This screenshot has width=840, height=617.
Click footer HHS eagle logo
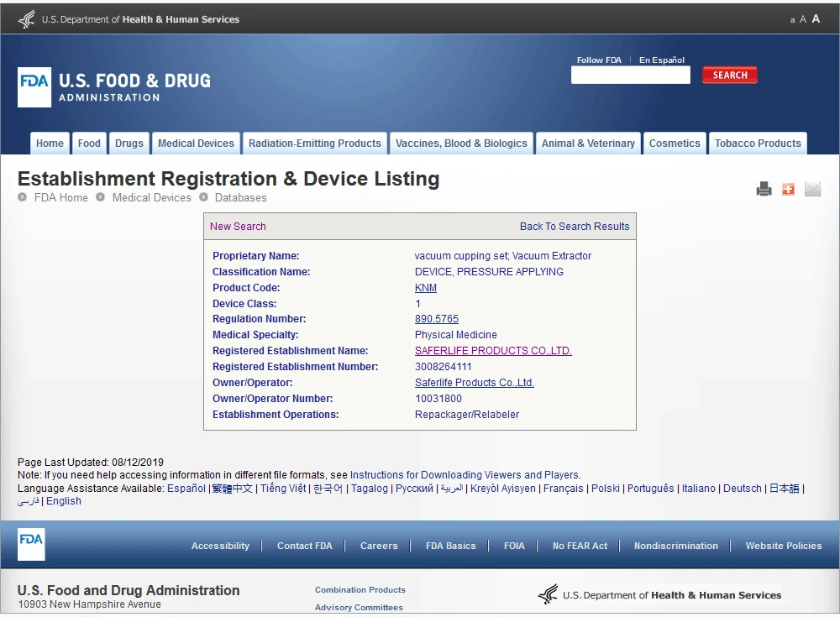(548, 594)
